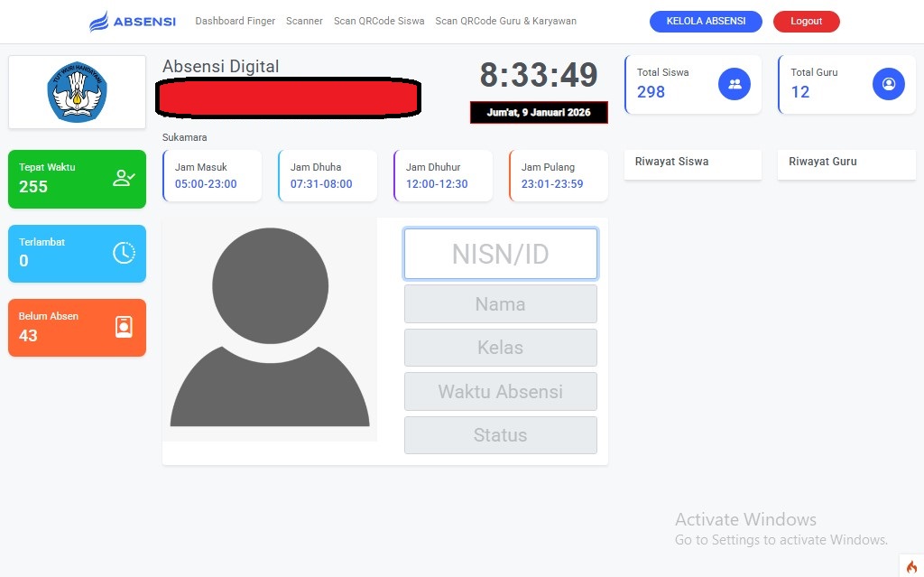Open Scan QRCode Siswa page
Screen dimensions: 924x577
pos(379,21)
